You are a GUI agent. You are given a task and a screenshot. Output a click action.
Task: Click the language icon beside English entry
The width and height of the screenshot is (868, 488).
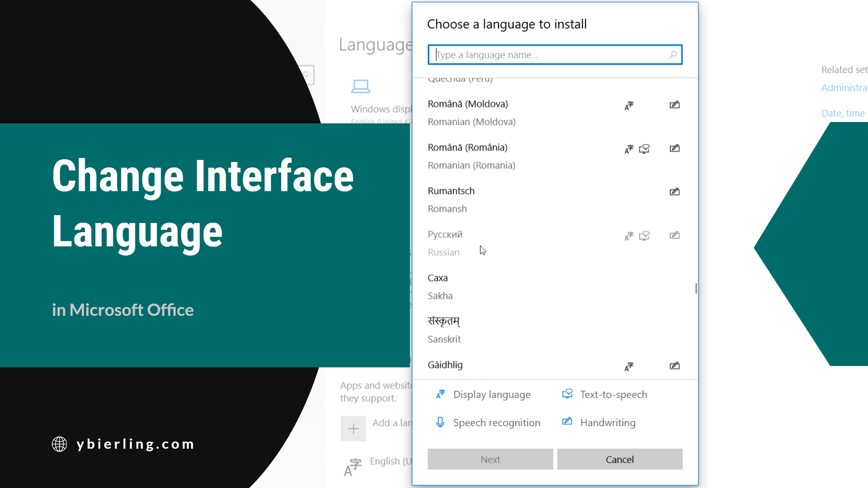(x=353, y=467)
